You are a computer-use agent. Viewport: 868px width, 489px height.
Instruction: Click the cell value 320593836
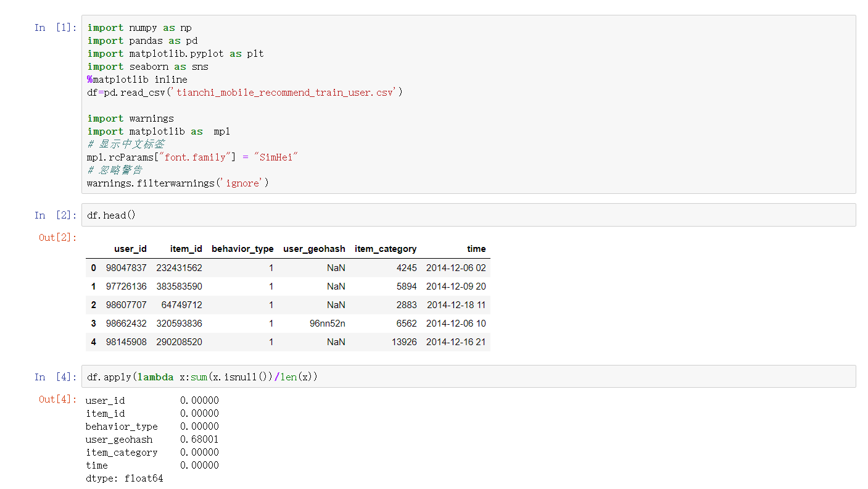click(180, 324)
